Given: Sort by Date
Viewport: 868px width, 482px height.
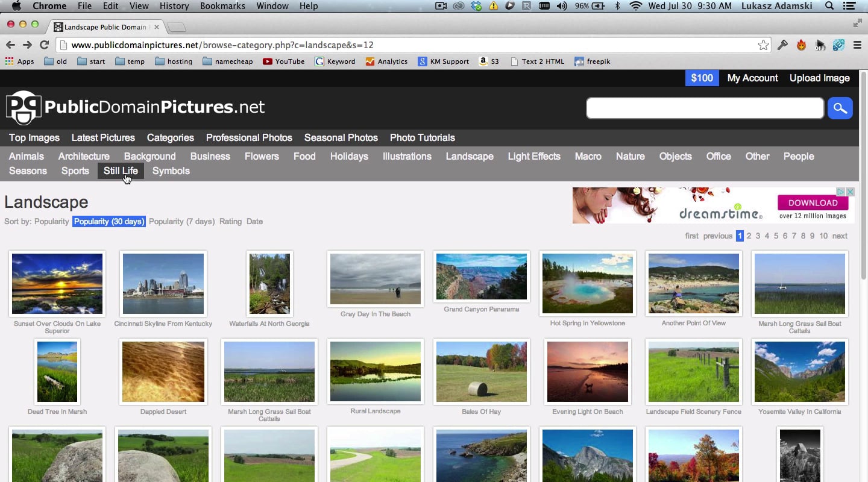Looking at the screenshot, I should (x=254, y=222).
